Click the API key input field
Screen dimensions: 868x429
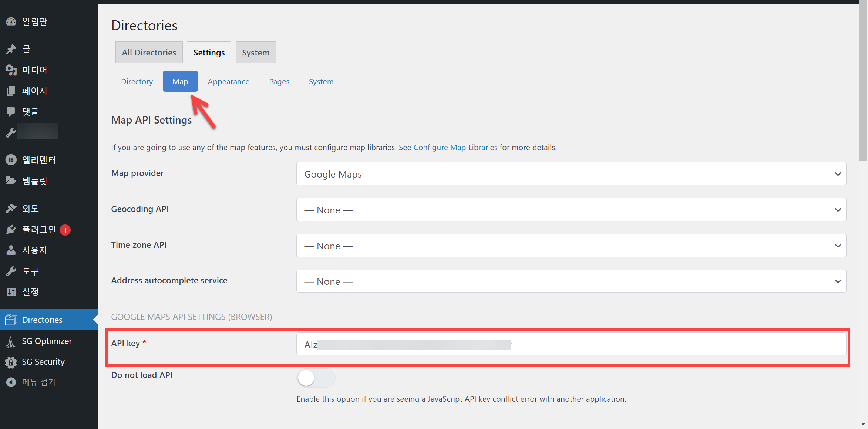click(x=666, y=344)
